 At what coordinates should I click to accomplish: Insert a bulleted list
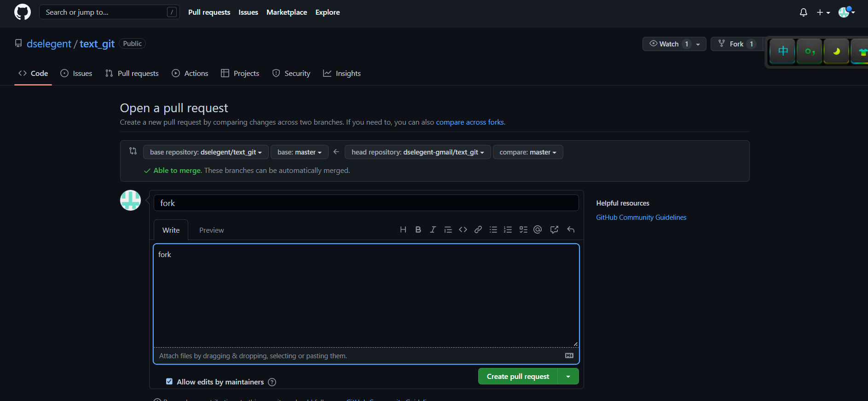pyautogui.click(x=493, y=229)
